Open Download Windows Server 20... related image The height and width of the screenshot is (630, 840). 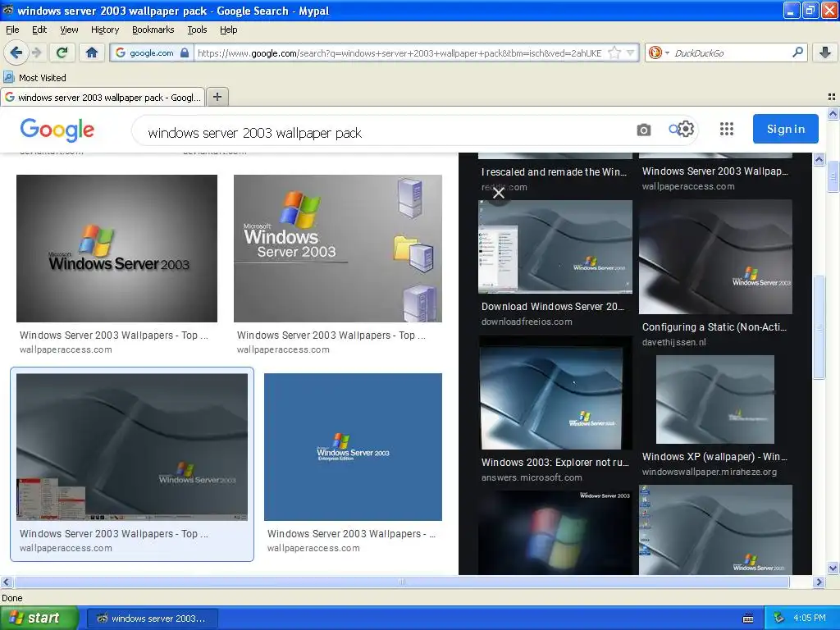pos(555,247)
